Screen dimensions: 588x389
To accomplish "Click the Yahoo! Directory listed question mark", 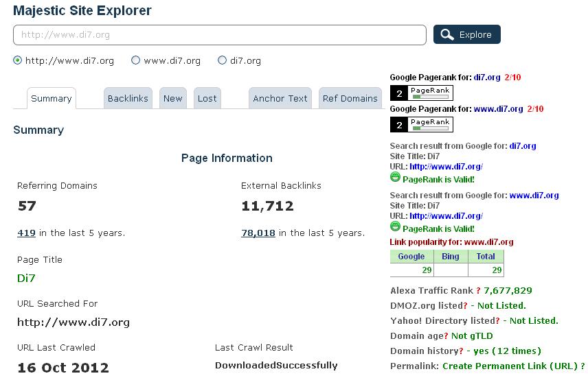I will (497, 321).
